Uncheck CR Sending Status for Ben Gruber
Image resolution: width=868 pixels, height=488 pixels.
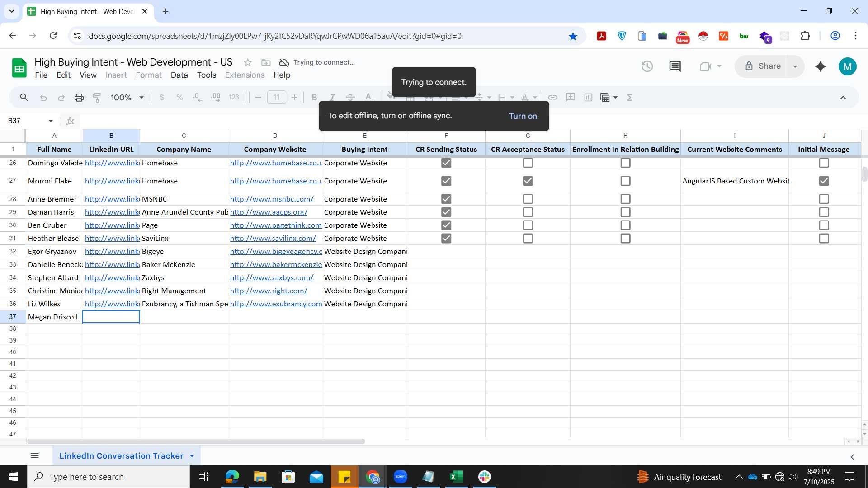pyautogui.click(x=446, y=225)
